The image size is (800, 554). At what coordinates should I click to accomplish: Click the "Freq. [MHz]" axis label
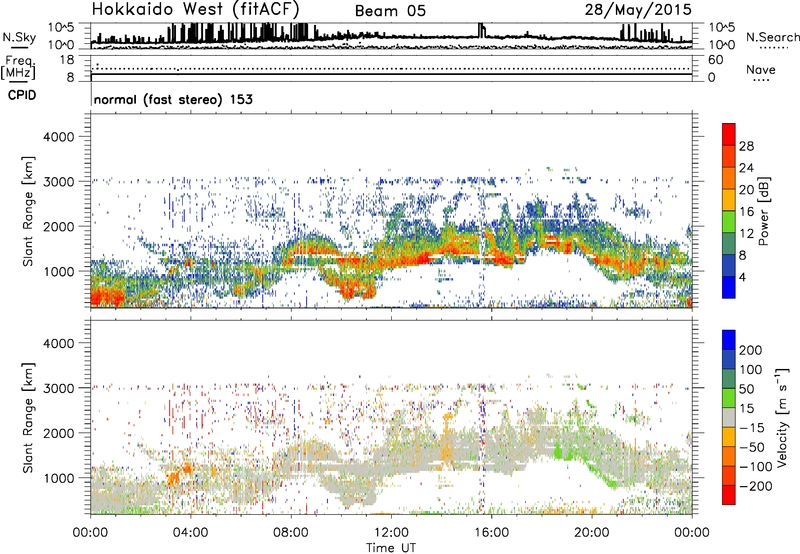[18, 67]
